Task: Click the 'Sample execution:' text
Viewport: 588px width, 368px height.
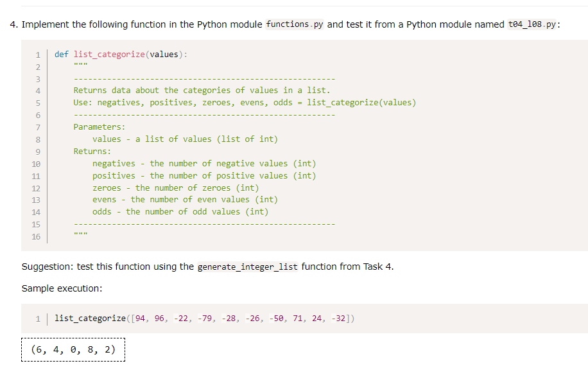Action: tap(62, 288)
